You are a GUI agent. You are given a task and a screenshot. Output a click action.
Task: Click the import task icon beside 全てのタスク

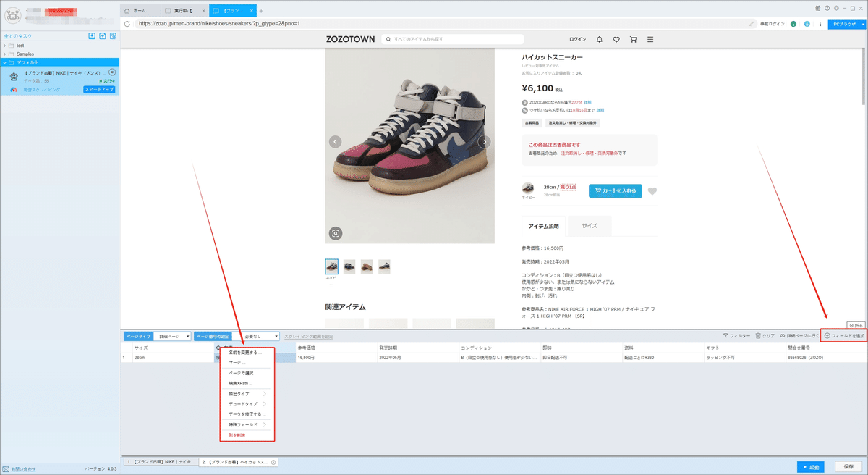[92, 36]
